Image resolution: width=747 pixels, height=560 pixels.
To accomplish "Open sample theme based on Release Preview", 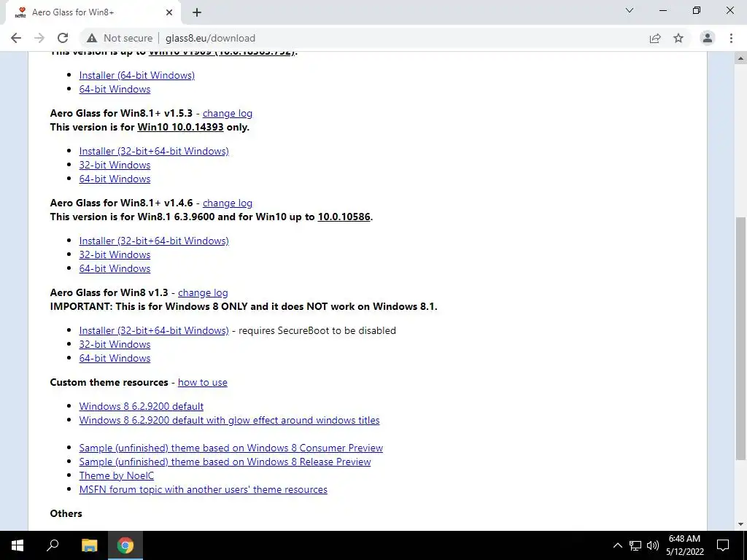I will click(x=225, y=462).
